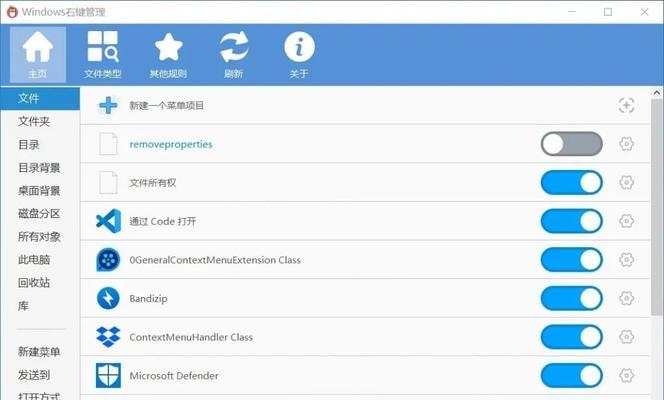Select 文件 in the sidebar

point(40,98)
